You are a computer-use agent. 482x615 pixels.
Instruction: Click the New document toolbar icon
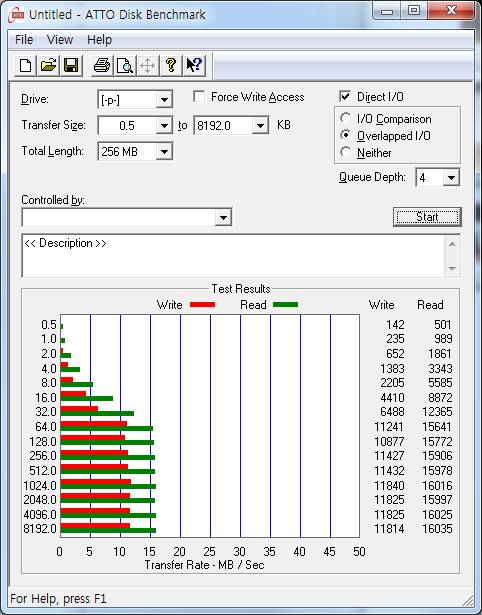(x=25, y=65)
